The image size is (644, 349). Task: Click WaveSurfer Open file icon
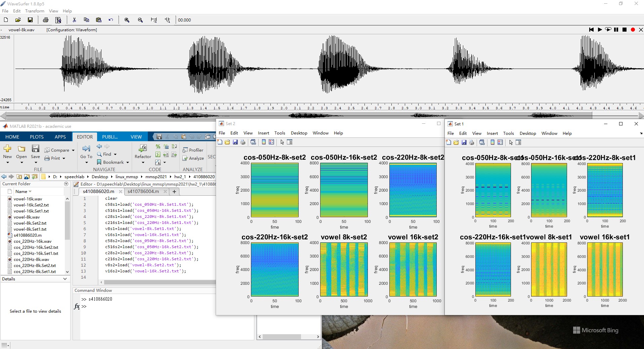coord(18,20)
